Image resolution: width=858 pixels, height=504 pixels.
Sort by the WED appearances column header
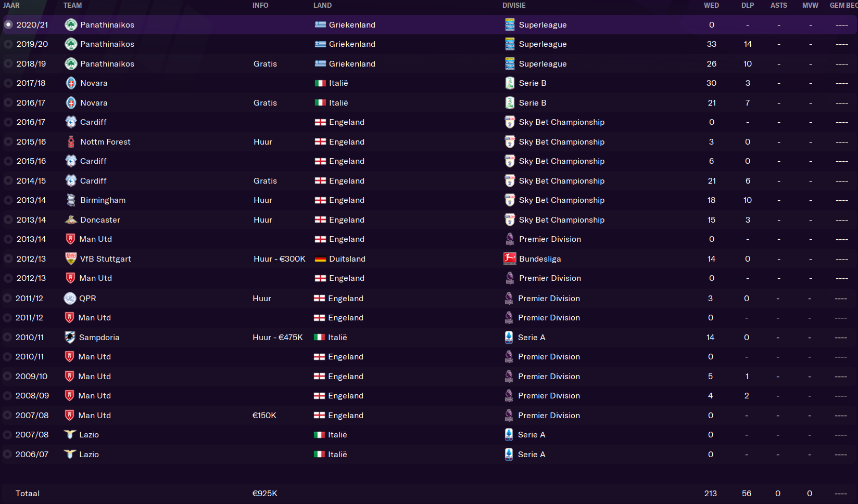tap(711, 5)
